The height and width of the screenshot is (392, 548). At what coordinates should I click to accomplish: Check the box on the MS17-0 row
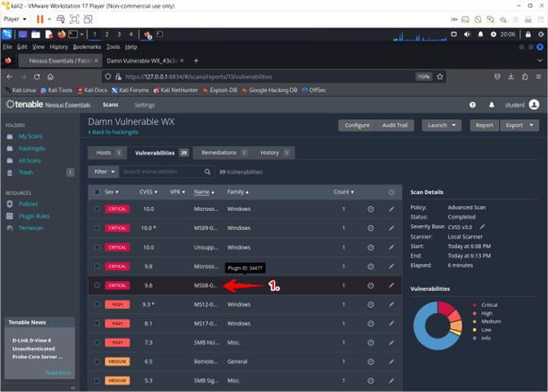(97, 324)
